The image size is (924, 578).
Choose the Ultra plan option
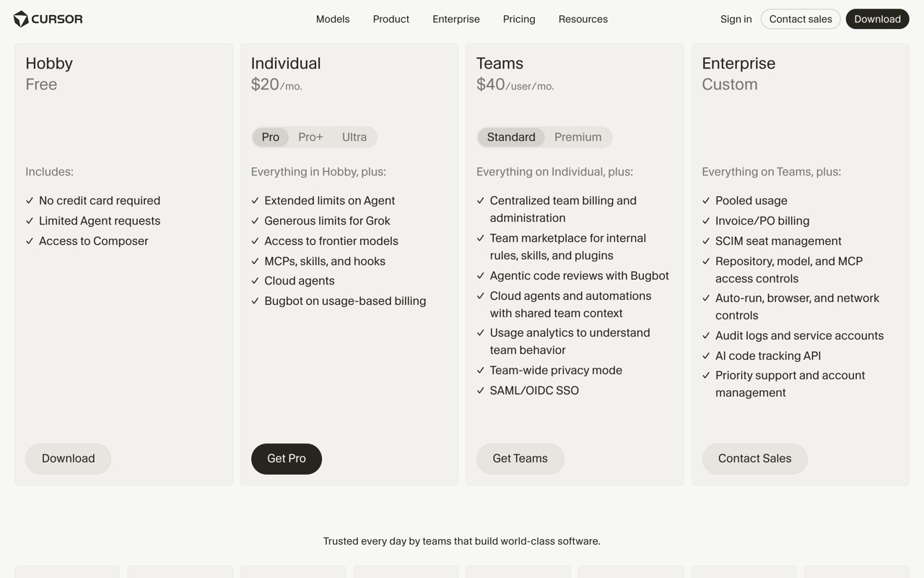(x=354, y=137)
